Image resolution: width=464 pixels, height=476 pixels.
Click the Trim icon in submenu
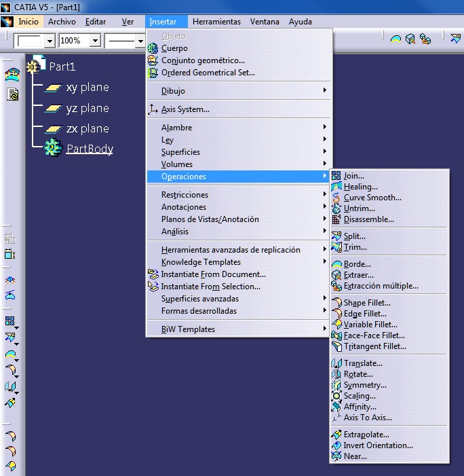tap(336, 247)
